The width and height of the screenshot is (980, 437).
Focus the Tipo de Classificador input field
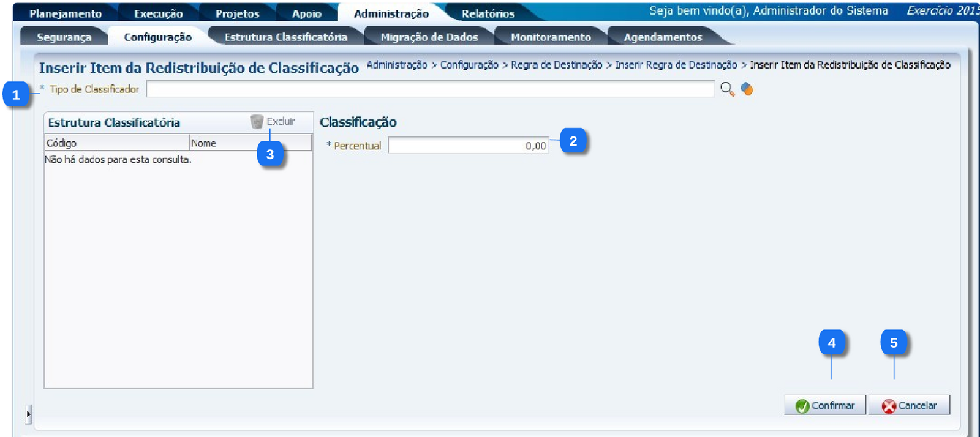pyautogui.click(x=430, y=89)
